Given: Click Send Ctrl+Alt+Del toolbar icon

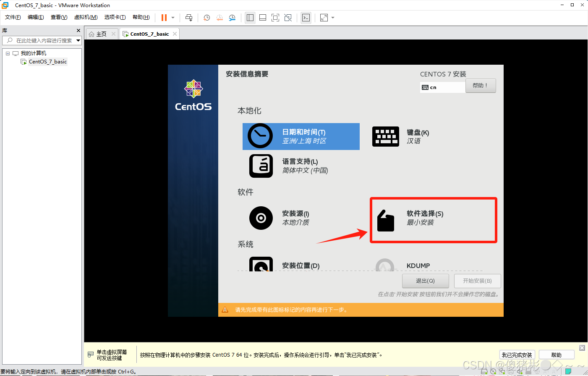Looking at the screenshot, I should coord(189,18).
